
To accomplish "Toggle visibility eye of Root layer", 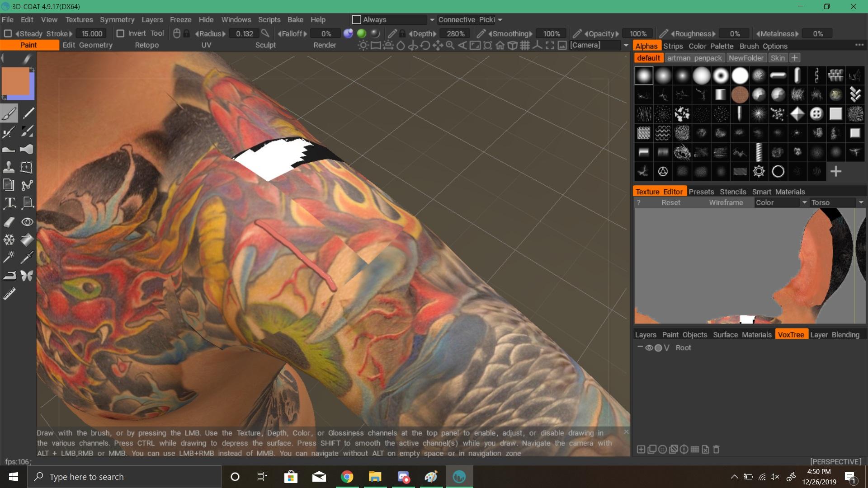I will (649, 348).
